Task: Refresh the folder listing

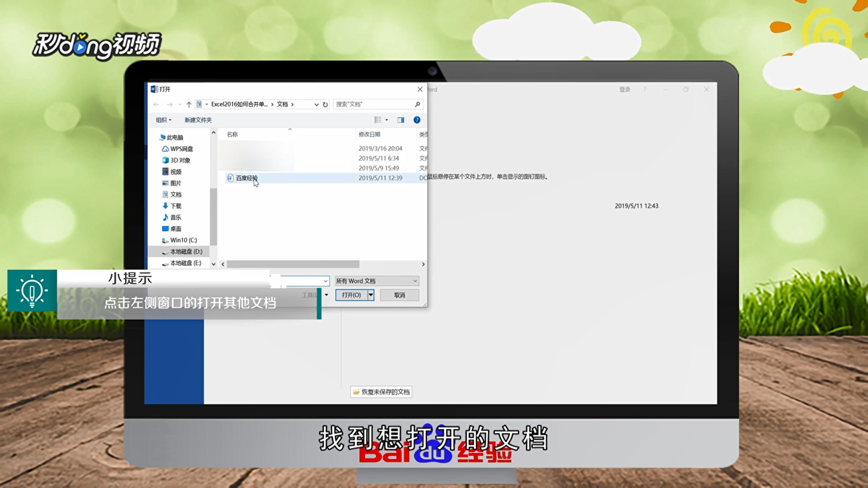Action: tap(325, 104)
